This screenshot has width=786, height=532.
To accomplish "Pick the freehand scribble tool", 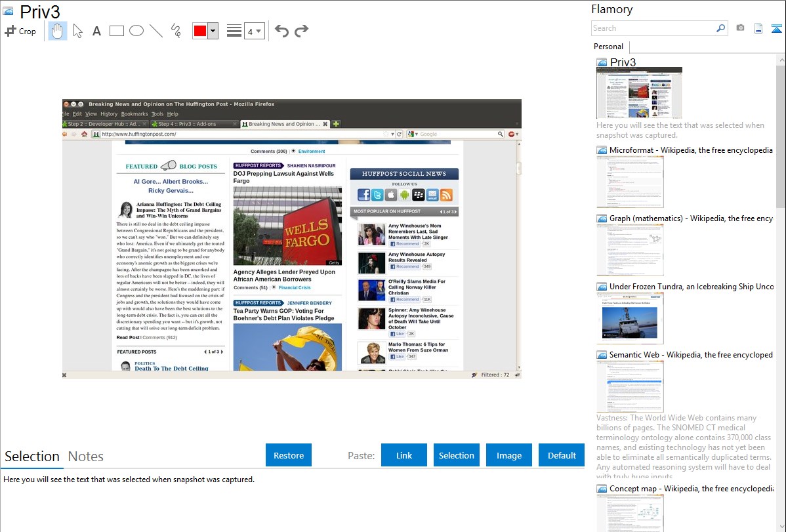I will (x=176, y=31).
